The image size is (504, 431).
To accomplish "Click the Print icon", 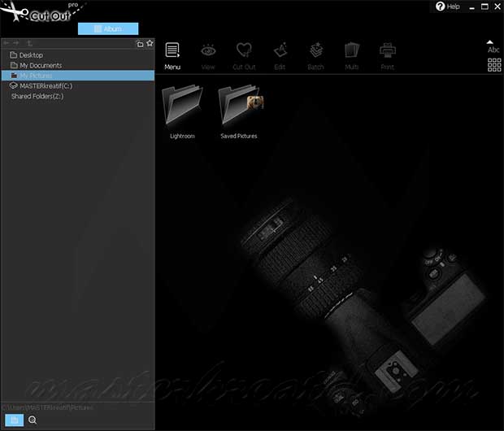I will point(387,54).
